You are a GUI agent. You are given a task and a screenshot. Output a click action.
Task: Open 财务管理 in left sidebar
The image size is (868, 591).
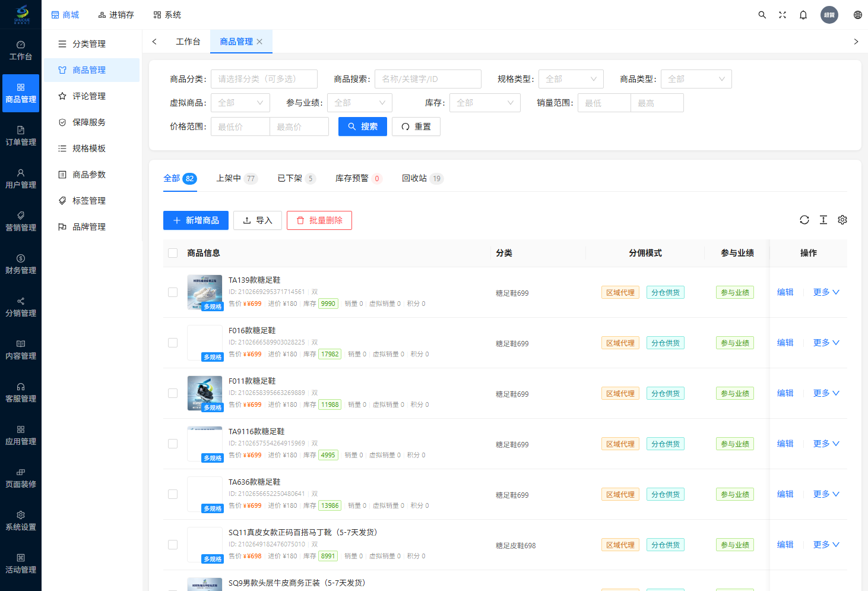[21, 264]
